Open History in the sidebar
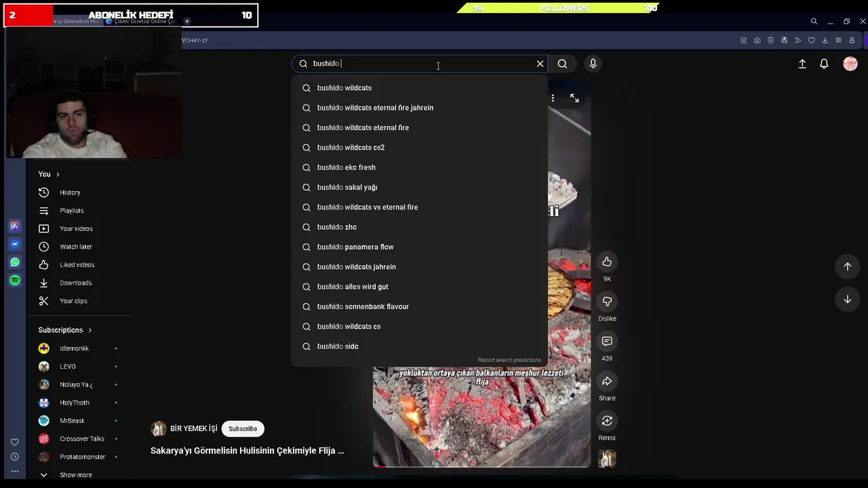This screenshot has height=488, width=868. [70, 192]
